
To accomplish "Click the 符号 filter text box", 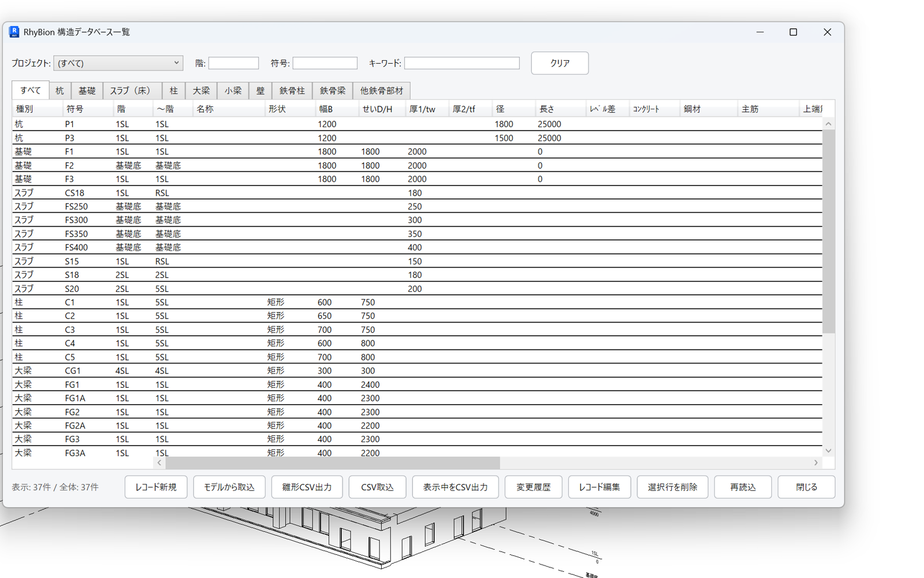I will pyautogui.click(x=325, y=63).
